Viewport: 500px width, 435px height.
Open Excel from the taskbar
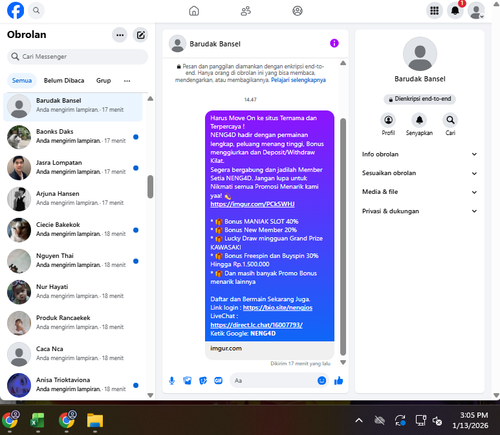coord(38,420)
